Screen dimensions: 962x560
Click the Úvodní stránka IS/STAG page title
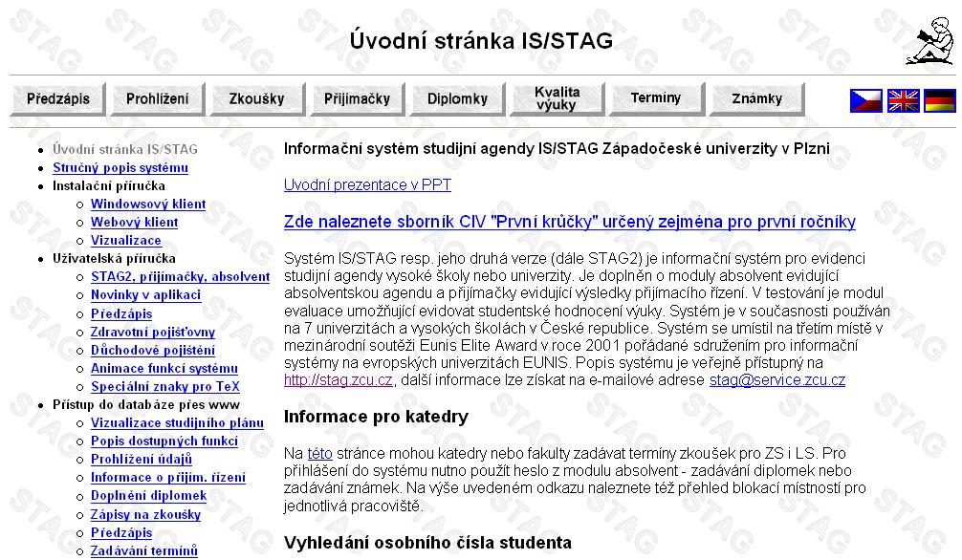(481, 40)
